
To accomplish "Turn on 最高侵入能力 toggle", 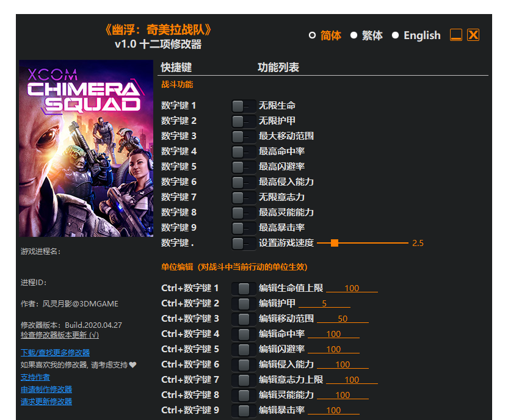I will (244, 182).
